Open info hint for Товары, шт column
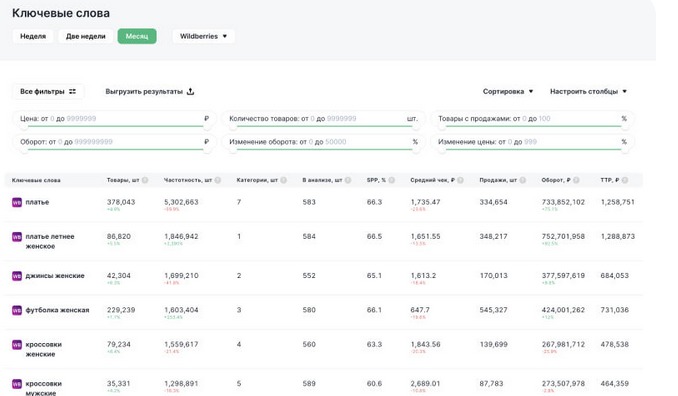Image resolution: width=678 pixels, height=396 pixels. (x=145, y=180)
